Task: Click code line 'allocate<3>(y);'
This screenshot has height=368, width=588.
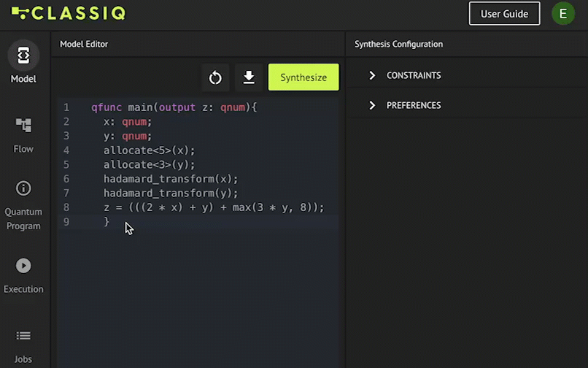Action: click(x=150, y=164)
